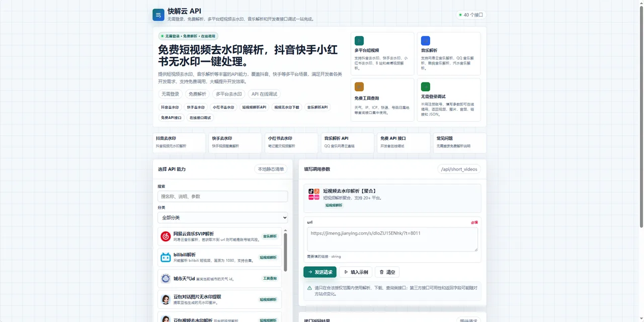Image resolution: width=644 pixels, height=322 pixels.
Task: Click the 工具查询 tag on 城市天气id row
Action: pos(270,278)
